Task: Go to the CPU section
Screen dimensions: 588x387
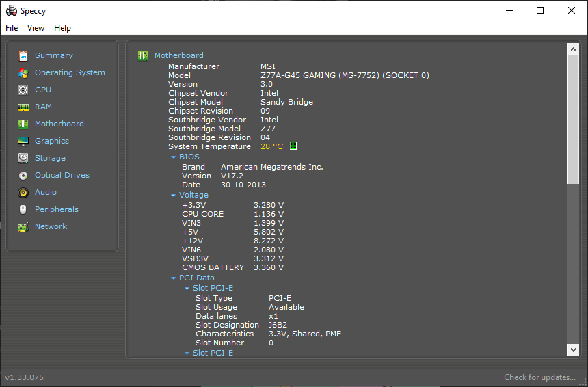Action: pos(43,90)
